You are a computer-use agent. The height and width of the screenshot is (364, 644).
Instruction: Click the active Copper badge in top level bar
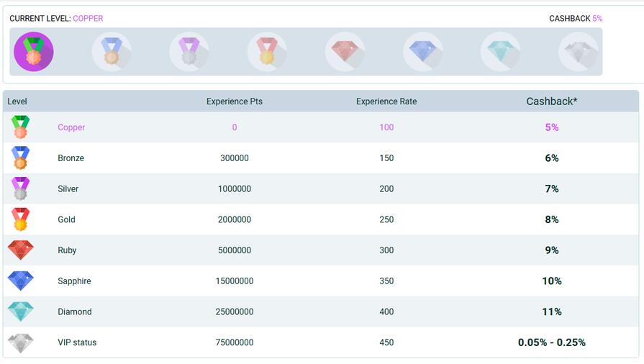(34, 52)
